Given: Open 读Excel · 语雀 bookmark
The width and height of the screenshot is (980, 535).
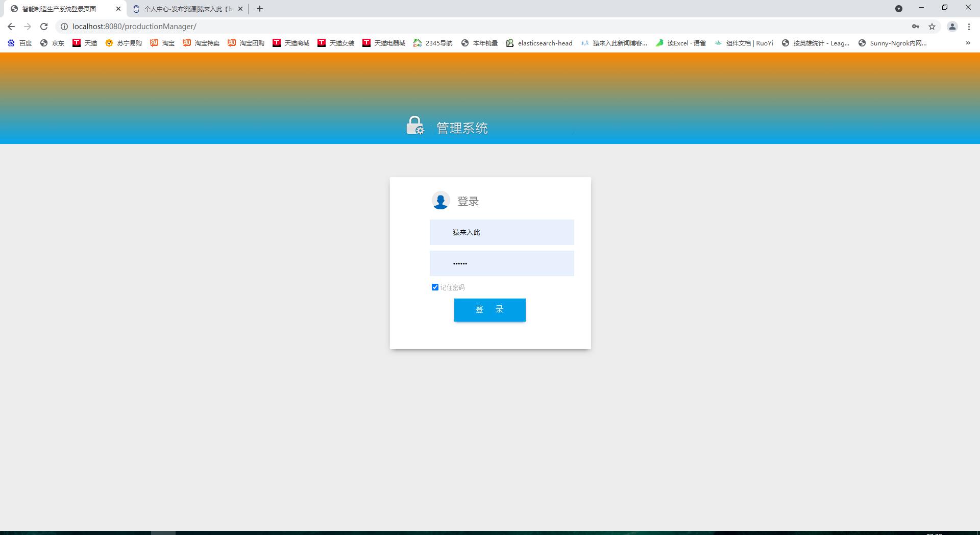Looking at the screenshot, I should point(680,43).
